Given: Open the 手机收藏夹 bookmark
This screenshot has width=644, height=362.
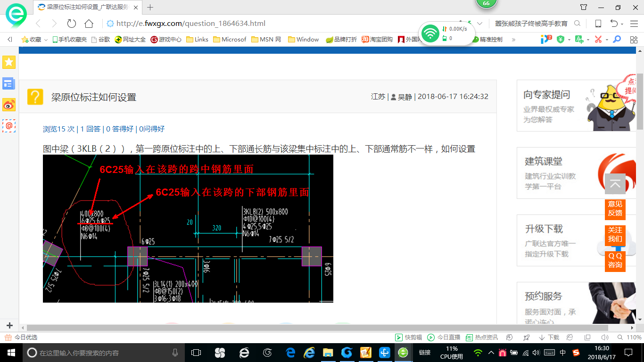Looking at the screenshot, I should (x=69, y=40).
